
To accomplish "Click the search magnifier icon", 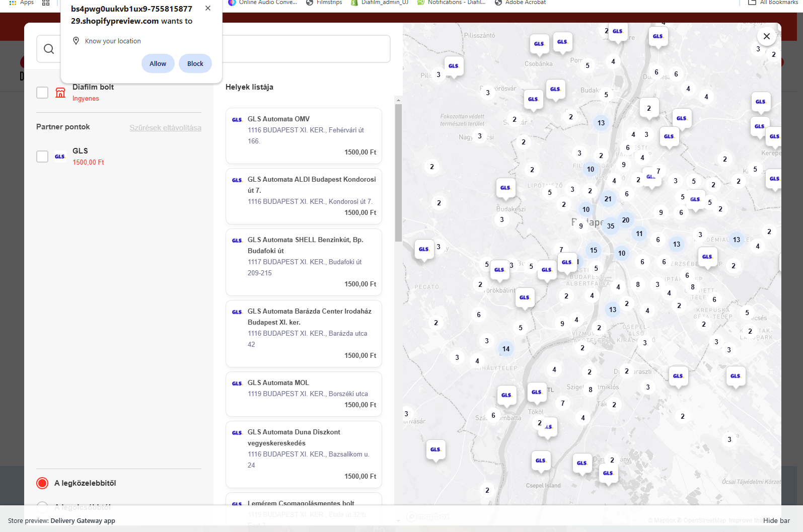I will 49,49.
